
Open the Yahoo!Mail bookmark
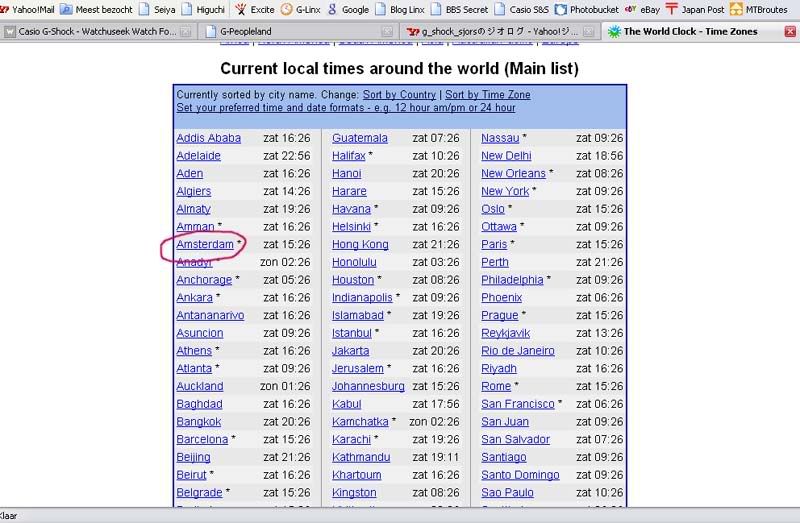27,9
